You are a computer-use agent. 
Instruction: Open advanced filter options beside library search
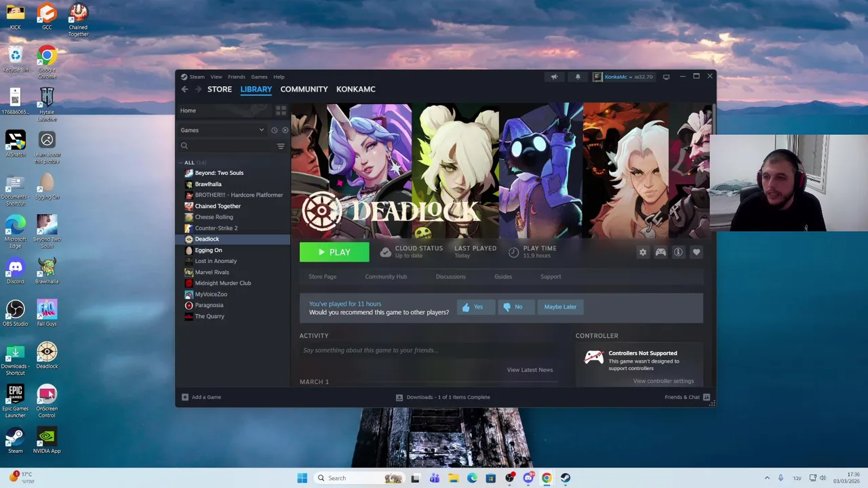click(281, 146)
